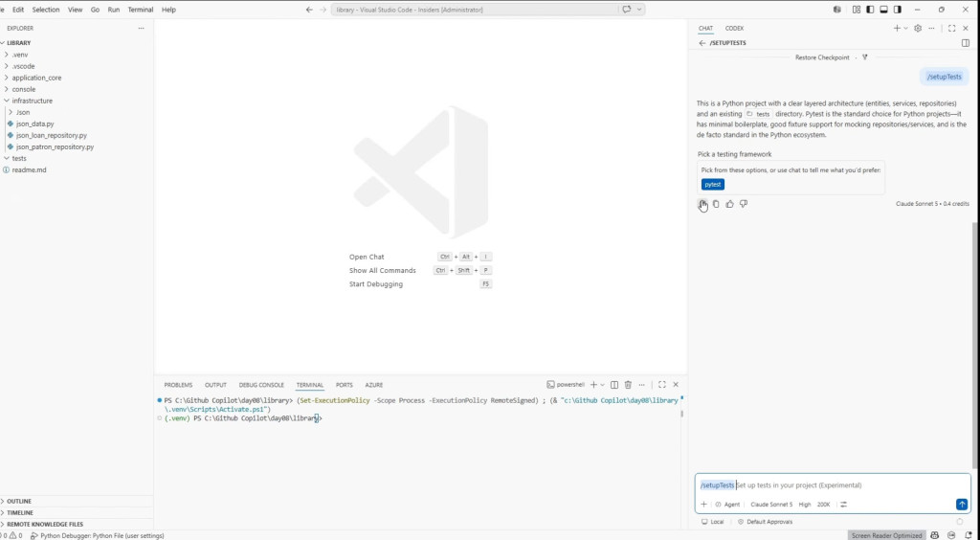Image resolution: width=980 pixels, height=540 pixels.
Task: Launch a new terminal with the plus icon
Action: pyautogui.click(x=593, y=385)
